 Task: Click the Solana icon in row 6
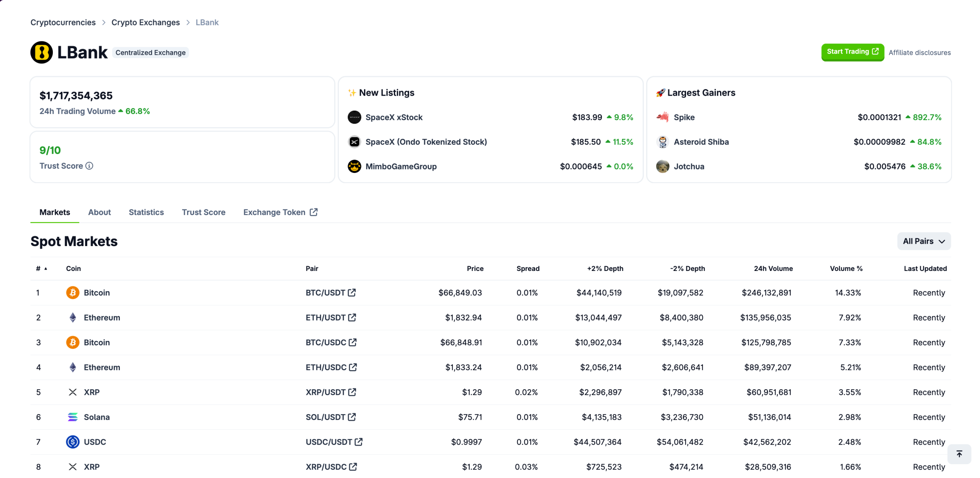point(72,417)
